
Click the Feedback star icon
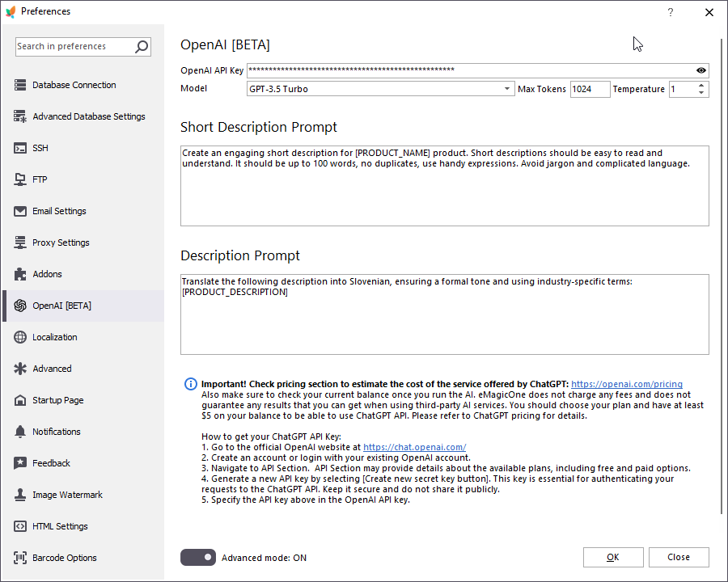pyautogui.click(x=20, y=464)
